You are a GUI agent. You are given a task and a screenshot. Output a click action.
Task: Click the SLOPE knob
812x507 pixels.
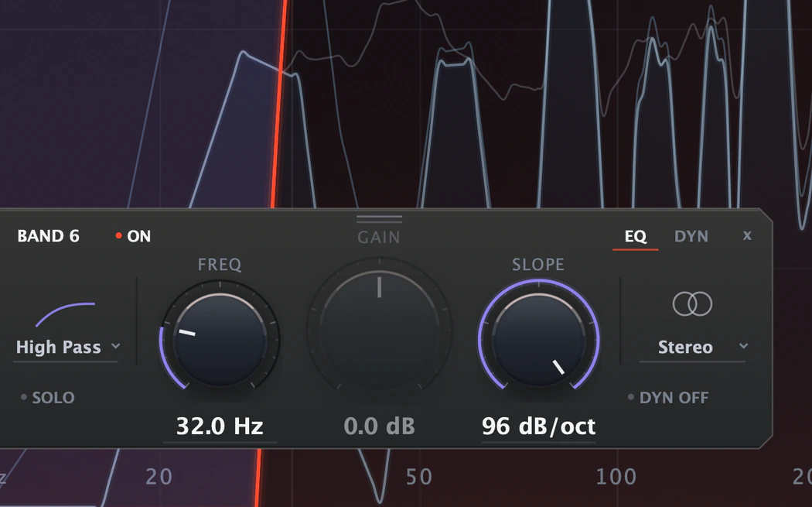538,340
